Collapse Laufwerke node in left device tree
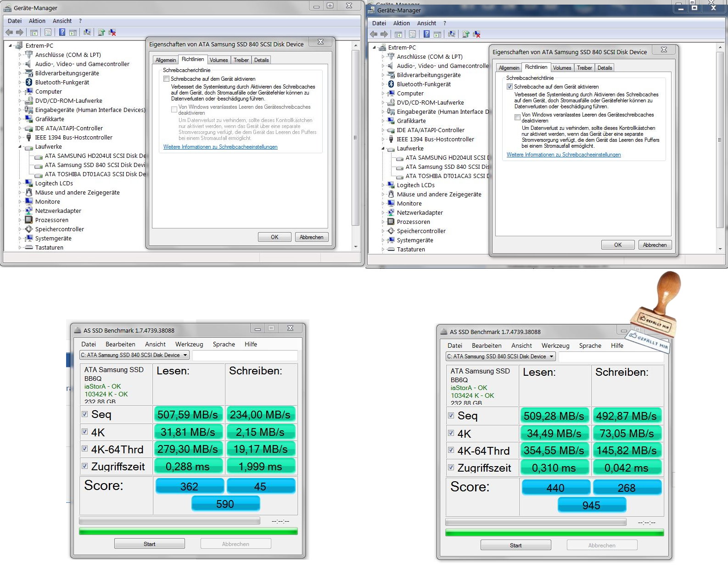Viewport: 728px width, 579px height. (x=20, y=147)
